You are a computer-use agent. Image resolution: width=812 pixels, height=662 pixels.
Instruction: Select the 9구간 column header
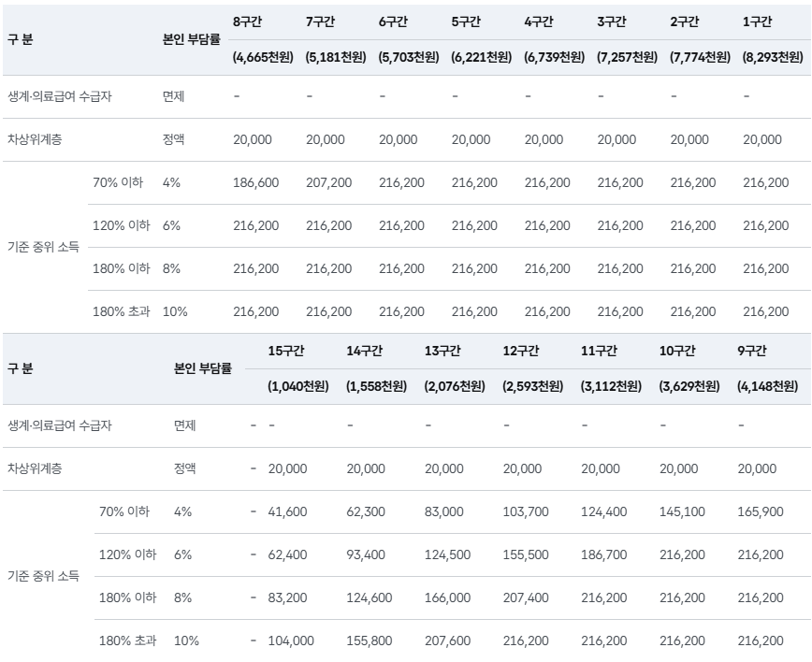pyautogui.click(x=751, y=351)
